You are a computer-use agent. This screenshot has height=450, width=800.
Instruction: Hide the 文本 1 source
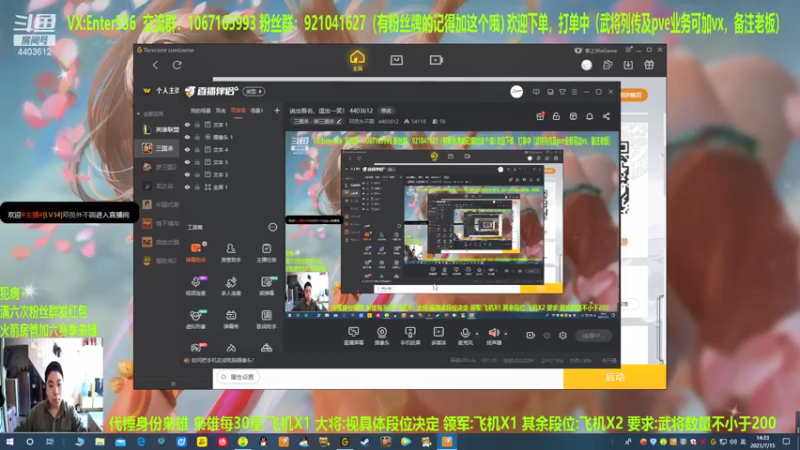coord(187,124)
